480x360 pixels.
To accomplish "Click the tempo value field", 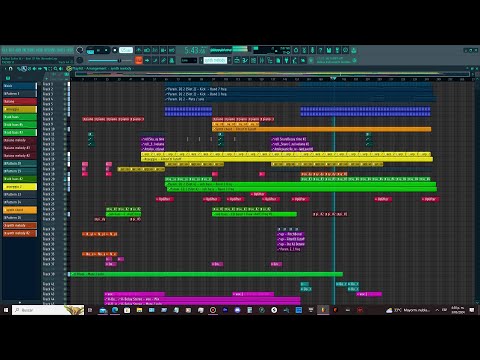I will coord(126,50).
